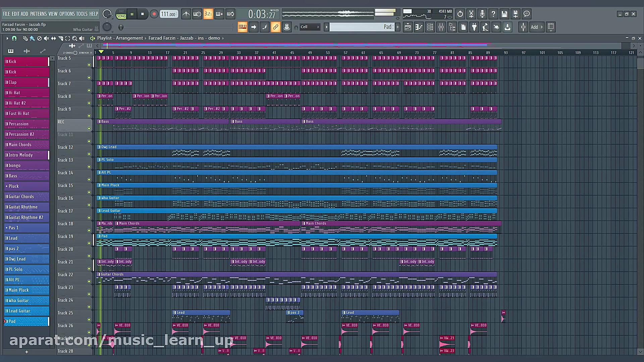The height and width of the screenshot is (362, 644).
Task: Open the PATTERNS menu
Action: pos(38,14)
